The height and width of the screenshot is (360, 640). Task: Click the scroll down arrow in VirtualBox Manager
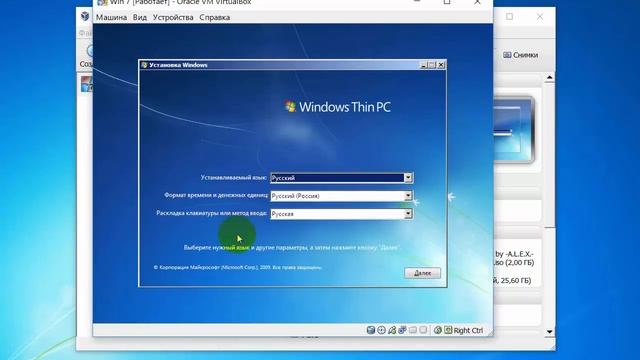[x=549, y=331]
